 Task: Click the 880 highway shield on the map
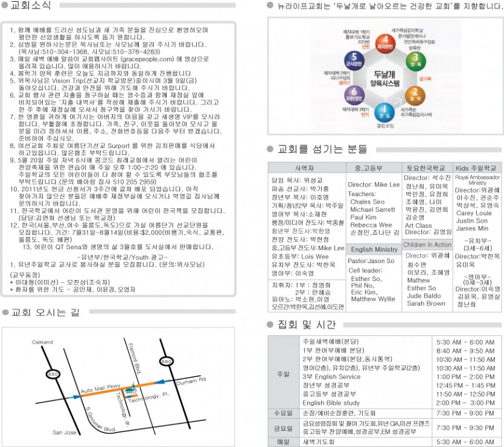pyautogui.click(x=53, y=374)
